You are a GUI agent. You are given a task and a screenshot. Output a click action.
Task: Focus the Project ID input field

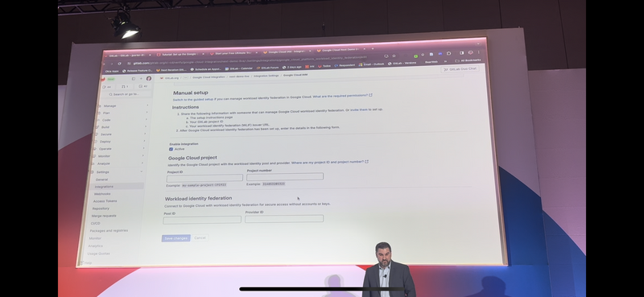(x=204, y=179)
